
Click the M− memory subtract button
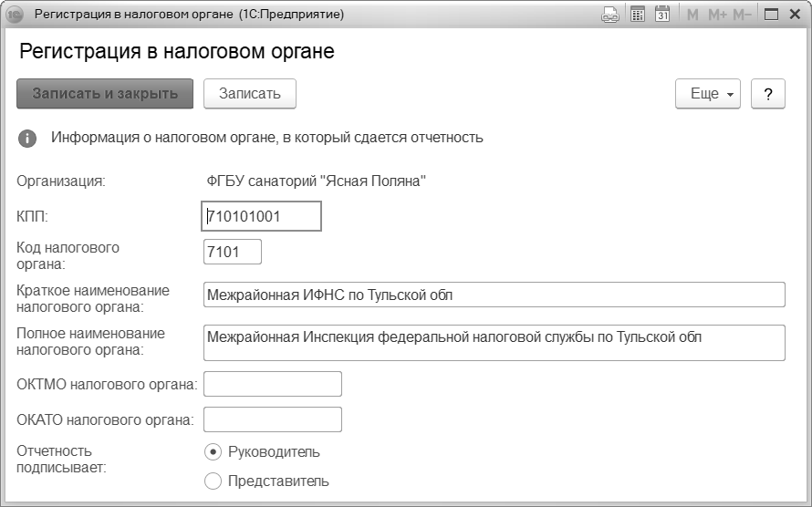pos(742,15)
